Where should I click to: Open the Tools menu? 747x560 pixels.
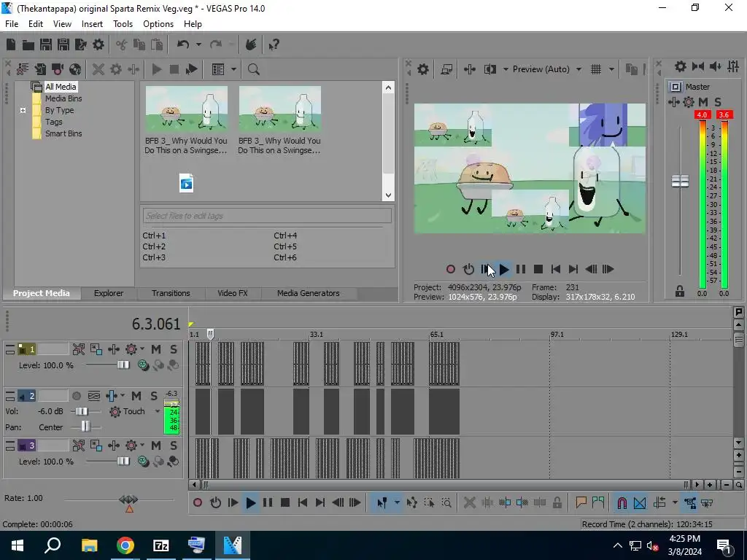(123, 24)
